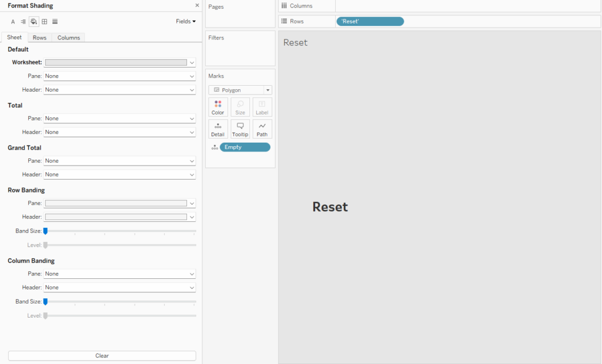Image resolution: width=602 pixels, height=364 pixels.
Task: Switch to the Borders formatting section
Action: pos(44,21)
